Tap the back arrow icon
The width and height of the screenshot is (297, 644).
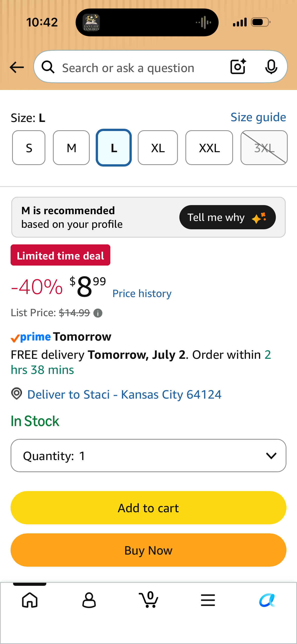[17, 67]
